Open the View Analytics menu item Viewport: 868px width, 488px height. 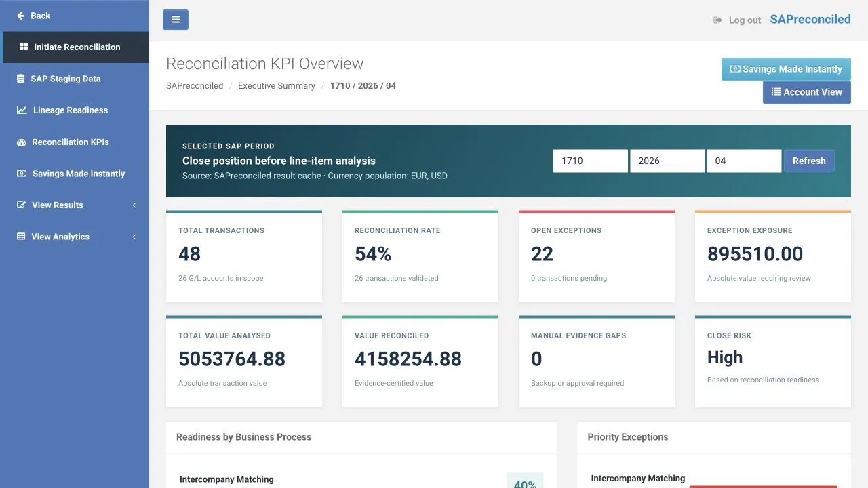[x=75, y=237]
